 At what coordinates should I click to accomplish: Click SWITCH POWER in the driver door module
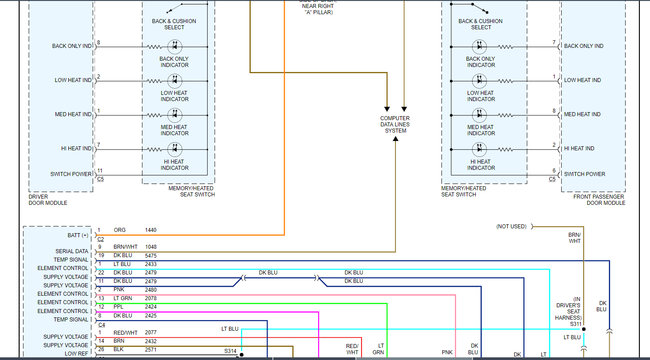click(71, 174)
